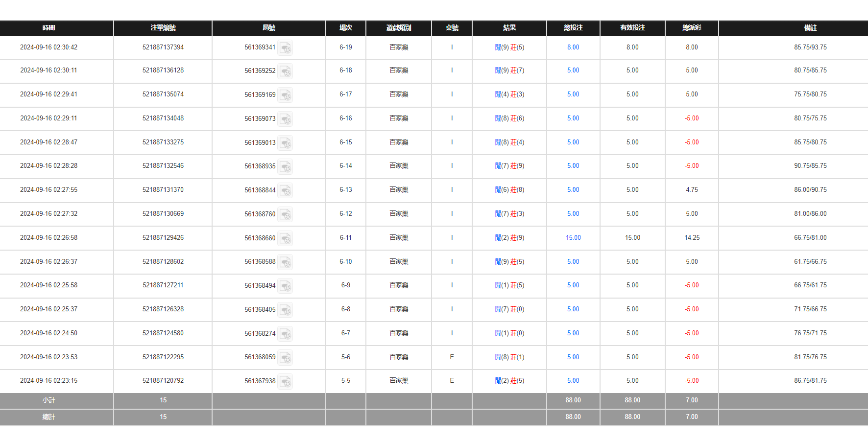The image size is (868, 441).
Task: Open the icon beside round 561368274
Action: [285, 334]
